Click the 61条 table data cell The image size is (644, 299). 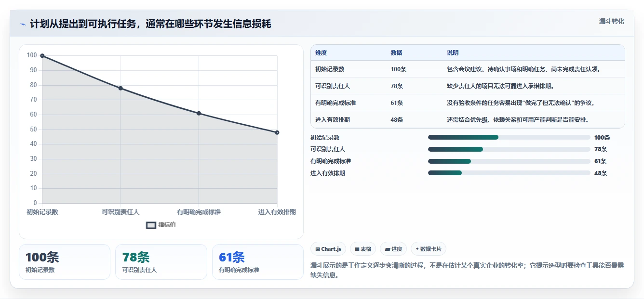(397, 103)
